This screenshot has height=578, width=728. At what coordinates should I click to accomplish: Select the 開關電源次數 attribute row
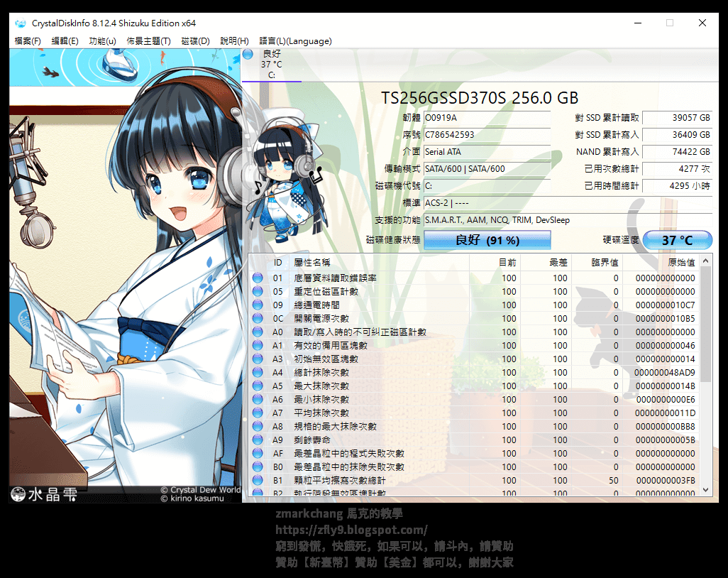(x=475, y=318)
